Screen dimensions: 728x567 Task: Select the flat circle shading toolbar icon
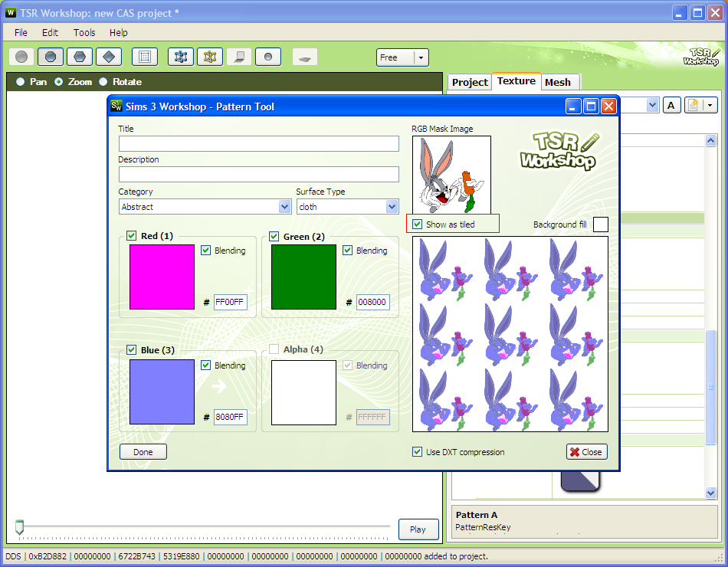pyautogui.click(x=21, y=57)
